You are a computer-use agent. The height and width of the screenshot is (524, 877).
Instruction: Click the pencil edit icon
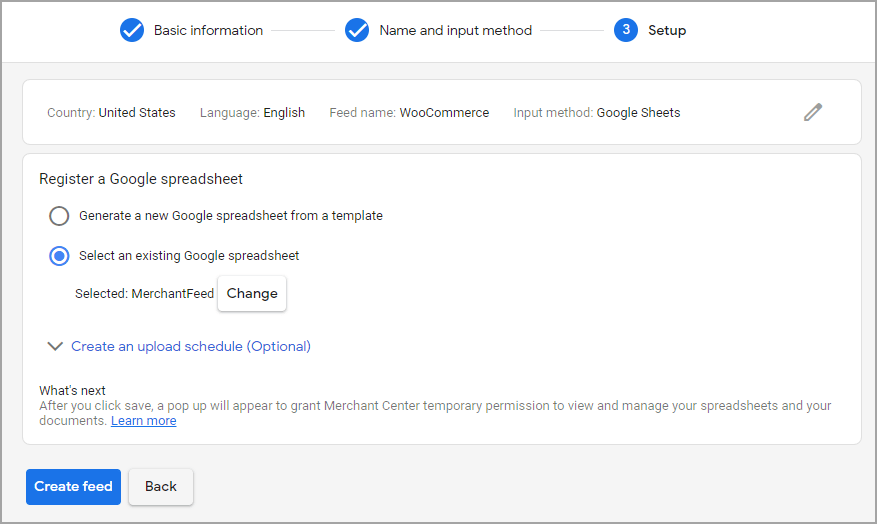coord(813,113)
